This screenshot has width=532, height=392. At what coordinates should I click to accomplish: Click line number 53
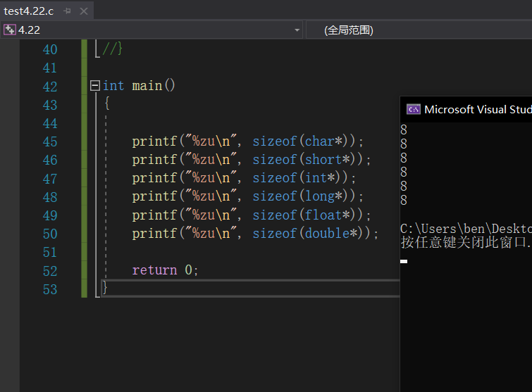point(50,289)
